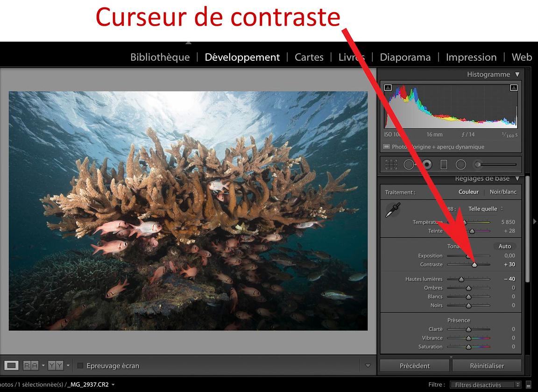Toggle shadow clipping indicator in histogram

click(x=388, y=87)
